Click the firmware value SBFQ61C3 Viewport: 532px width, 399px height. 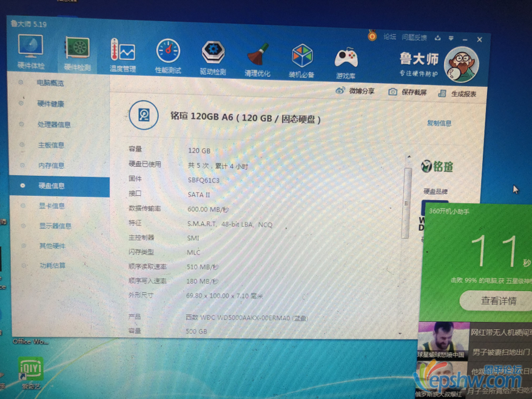[x=204, y=180]
